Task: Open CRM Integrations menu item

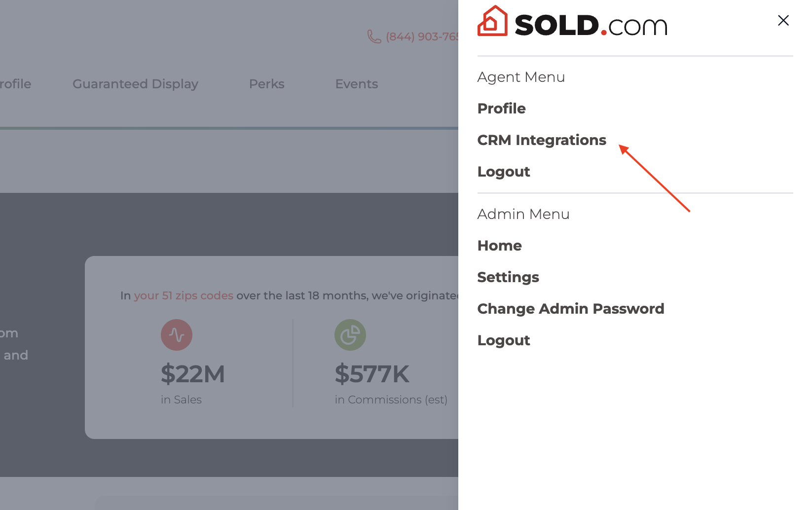Action: click(541, 140)
